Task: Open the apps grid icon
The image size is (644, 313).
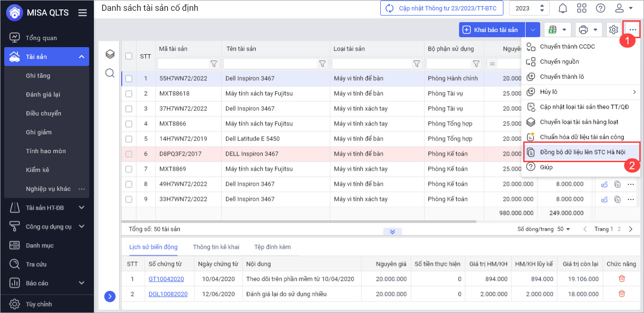Action: [582, 8]
